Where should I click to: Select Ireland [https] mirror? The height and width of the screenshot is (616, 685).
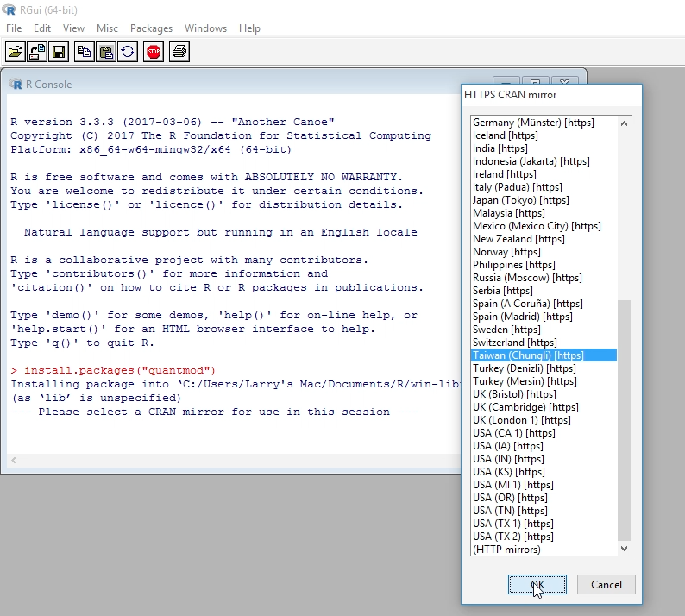[544, 174]
